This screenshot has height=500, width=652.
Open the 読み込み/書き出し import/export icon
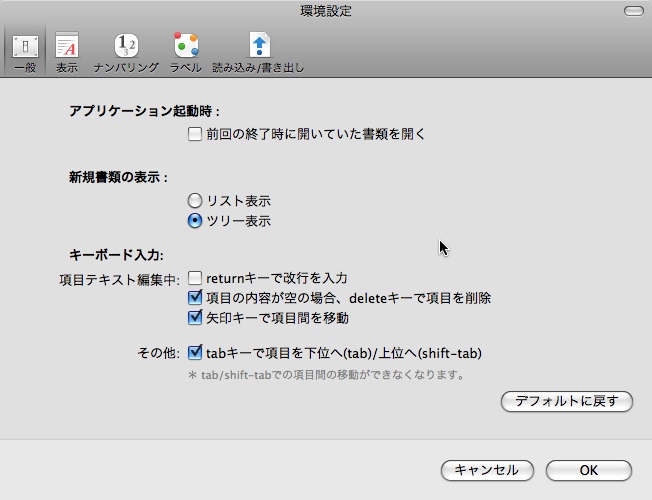tap(258, 46)
